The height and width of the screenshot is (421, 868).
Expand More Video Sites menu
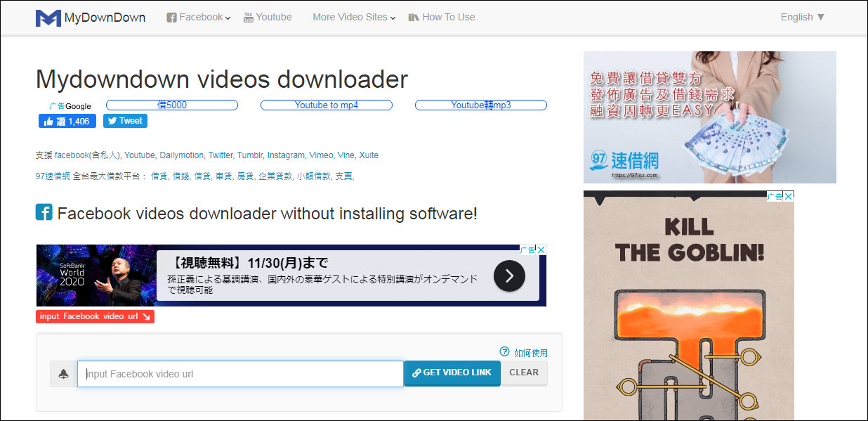354,17
